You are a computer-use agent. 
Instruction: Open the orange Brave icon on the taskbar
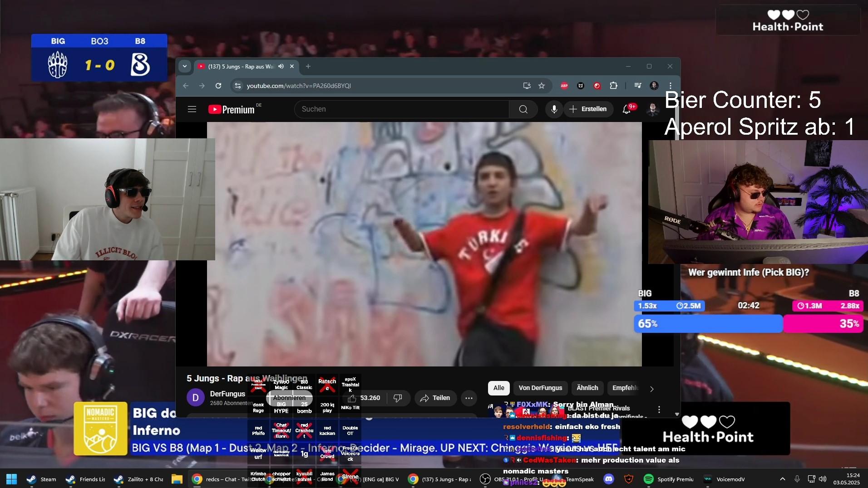click(x=629, y=479)
